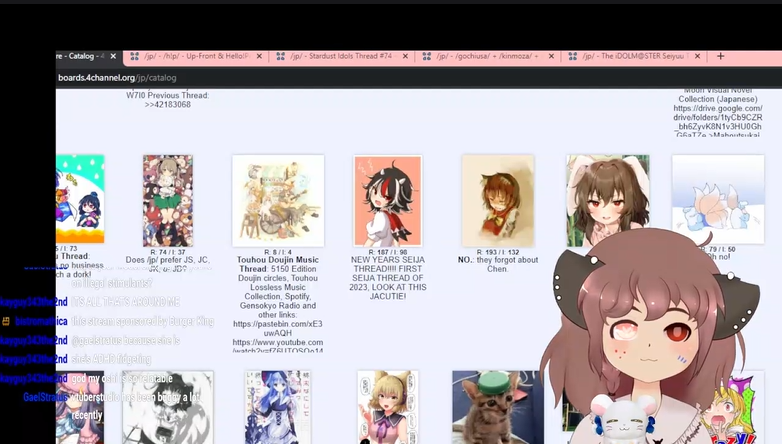This screenshot has height=444, width=782.
Task: Open the drive.google.com visual novel collection link
Action: pos(717,118)
